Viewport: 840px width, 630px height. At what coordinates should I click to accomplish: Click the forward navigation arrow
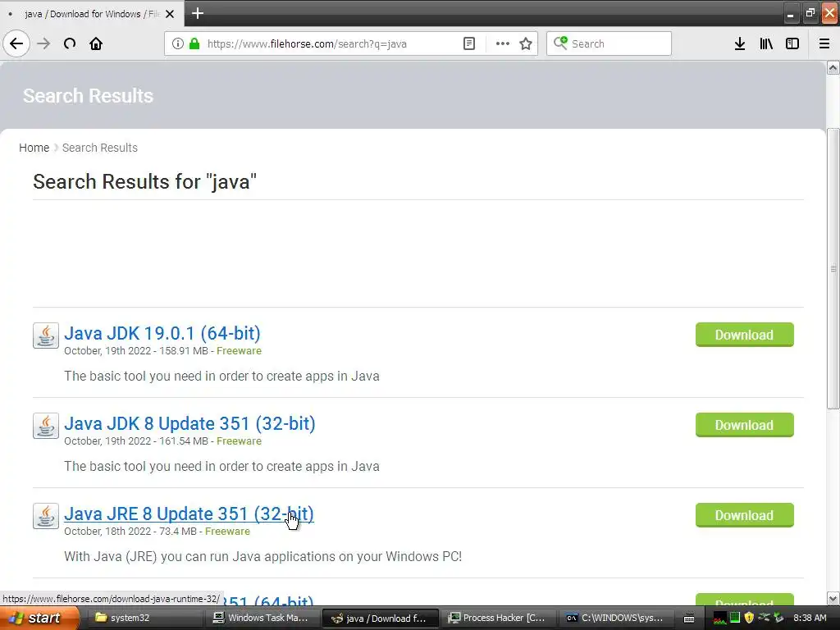click(43, 43)
